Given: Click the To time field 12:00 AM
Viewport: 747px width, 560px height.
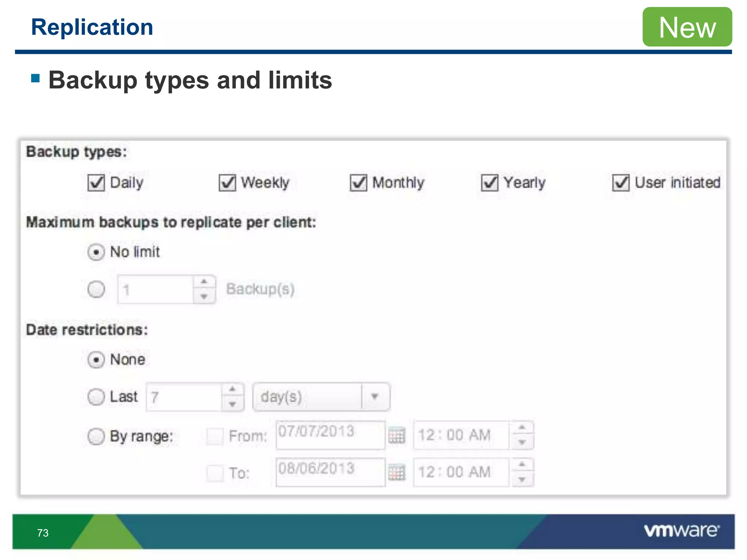Looking at the screenshot, I should [461, 472].
